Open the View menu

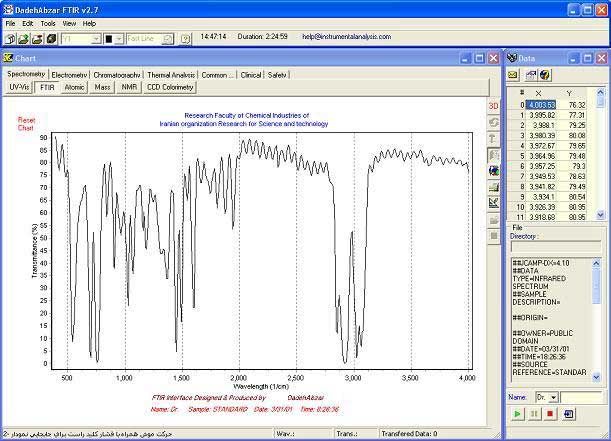click(69, 24)
